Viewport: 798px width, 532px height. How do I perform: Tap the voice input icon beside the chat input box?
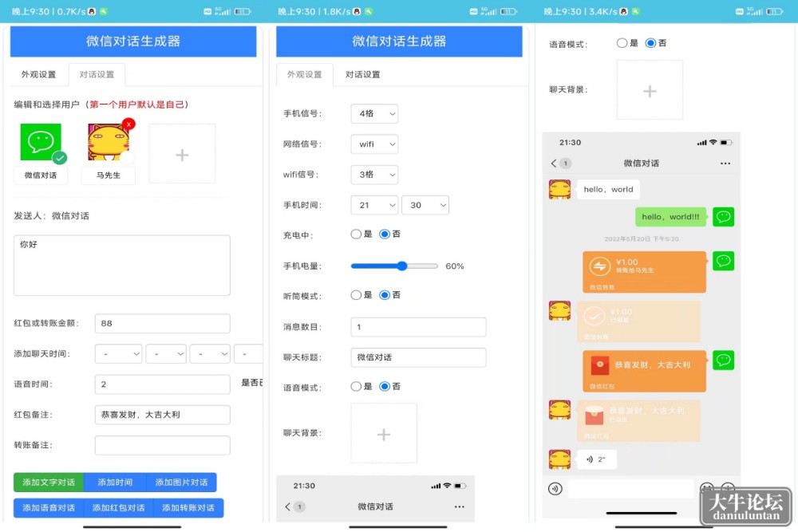tap(555, 489)
